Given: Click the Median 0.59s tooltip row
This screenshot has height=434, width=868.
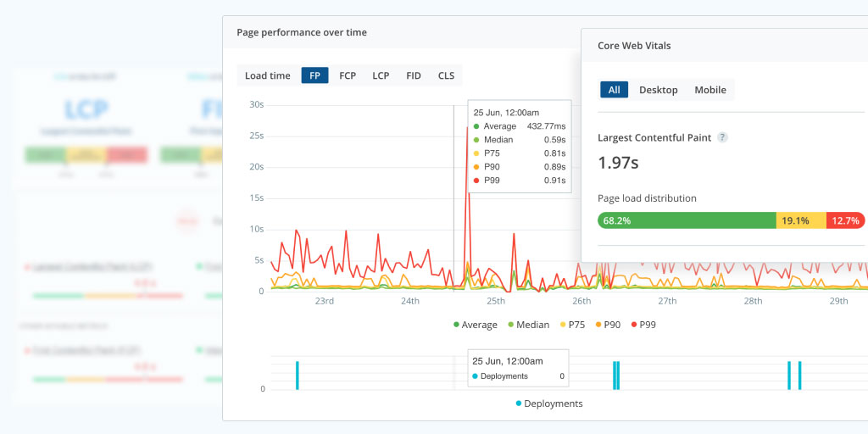Looking at the screenshot, I should coord(520,140).
